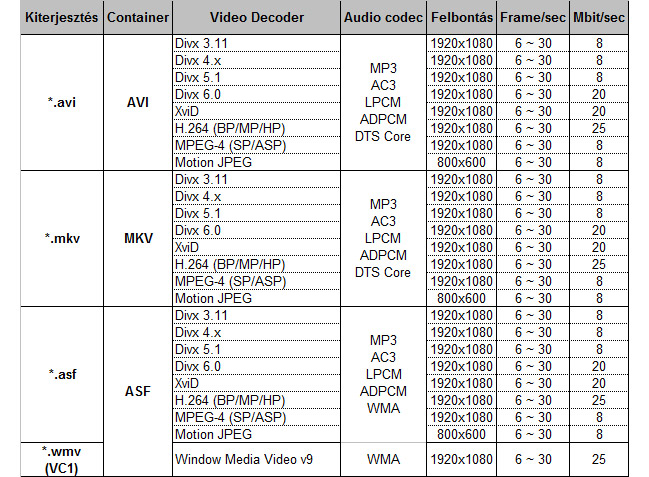The height and width of the screenshot is (477, 649).
Task: Click the AVI container cell
Action: [137, 102]
